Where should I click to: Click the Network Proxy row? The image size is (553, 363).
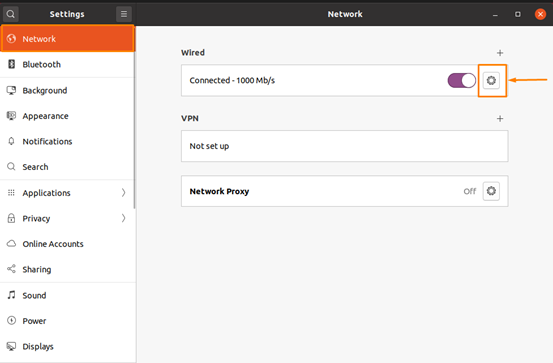pyautogui.click(x=345, y=191)
